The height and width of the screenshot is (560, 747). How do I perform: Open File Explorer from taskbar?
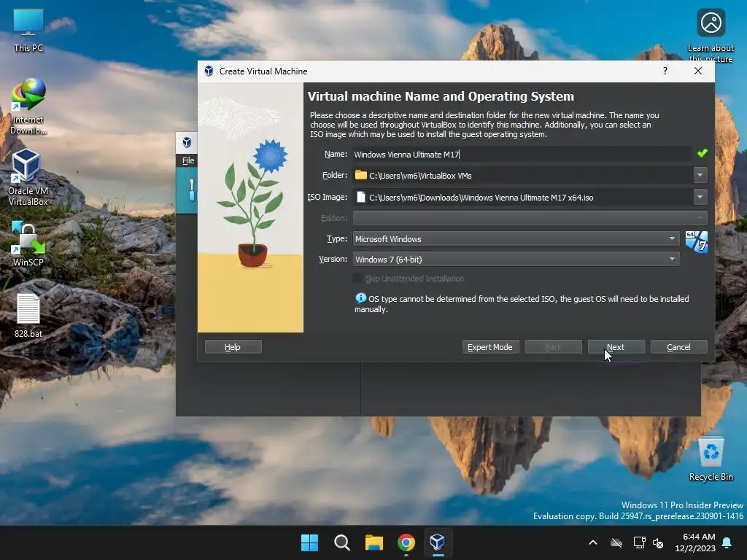[374, 542]
